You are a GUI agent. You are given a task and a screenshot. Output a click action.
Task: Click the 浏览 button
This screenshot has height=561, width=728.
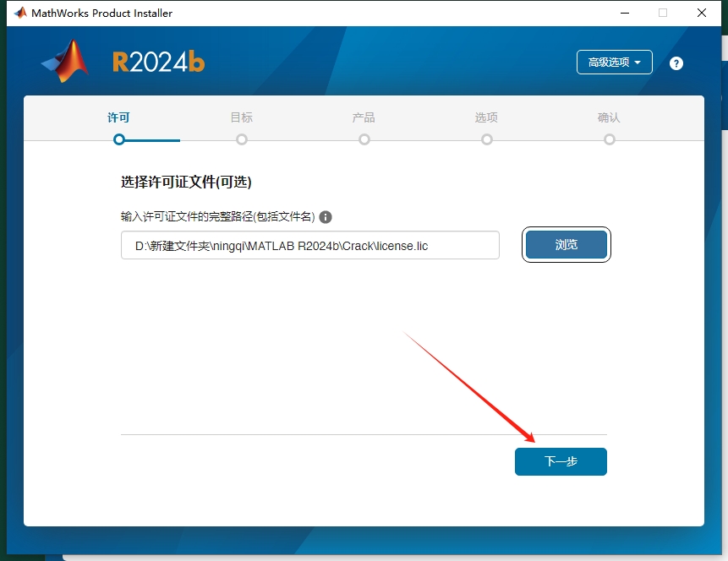pyautogui.click(x=566, y=244)
